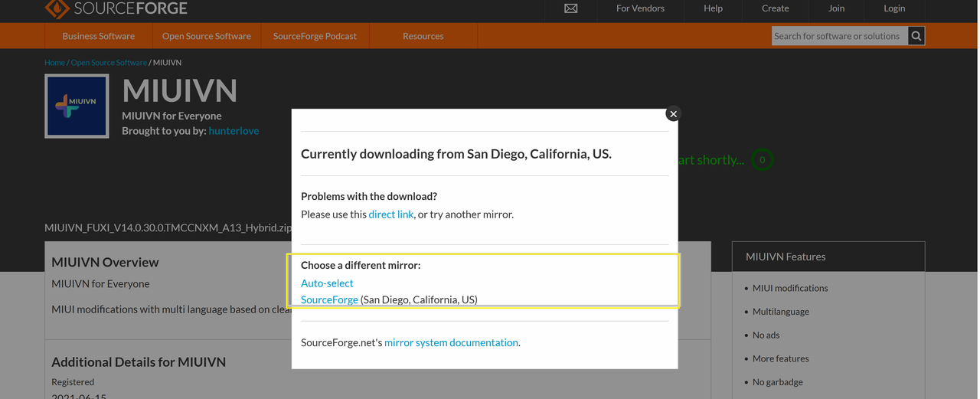This screenshot has width=980, height=399.
Task: Click the More features list item
Action: pos(781,358)
